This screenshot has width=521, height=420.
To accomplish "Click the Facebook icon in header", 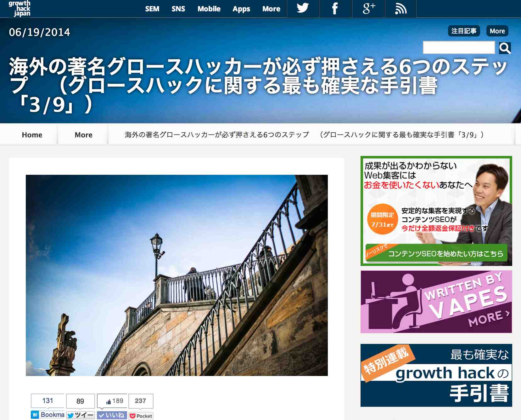I will (335, 8).
